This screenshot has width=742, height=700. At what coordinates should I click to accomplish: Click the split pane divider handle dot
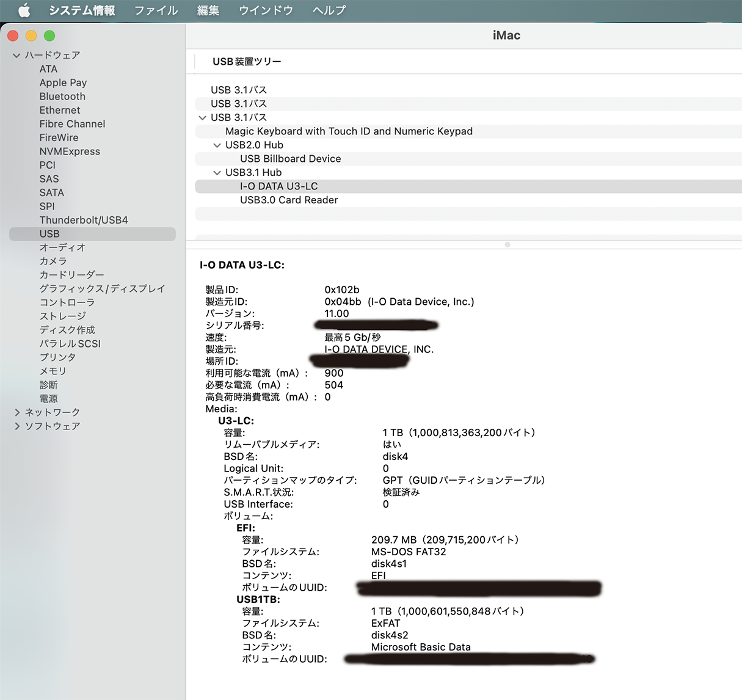pos(507,244)
